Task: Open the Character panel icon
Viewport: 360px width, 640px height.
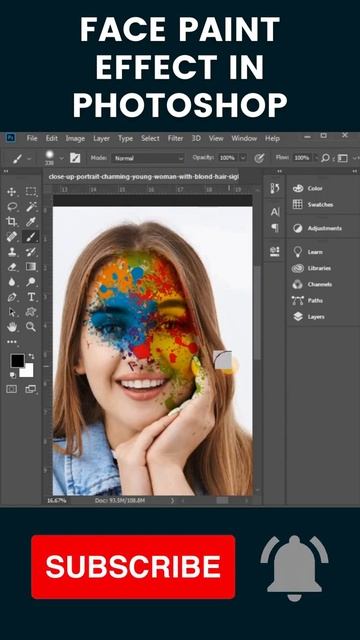Action: [275, 212]
